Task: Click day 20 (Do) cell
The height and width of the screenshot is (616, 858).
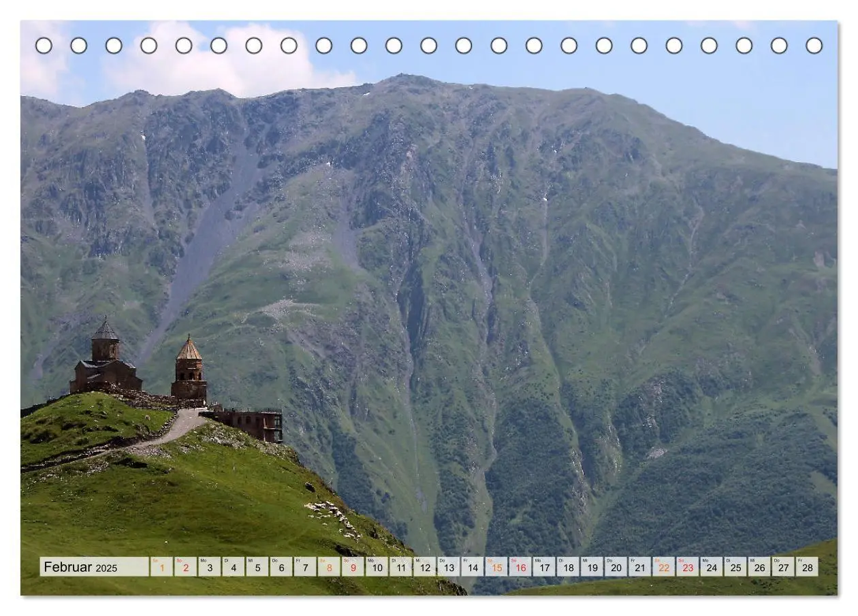Action: coord(616,567)
